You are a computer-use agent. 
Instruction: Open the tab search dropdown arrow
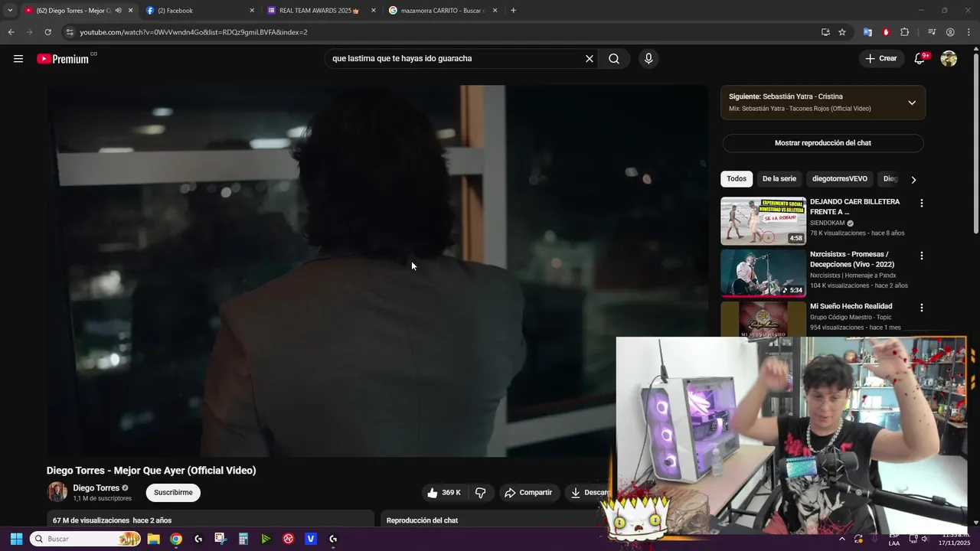pos(10,11)
